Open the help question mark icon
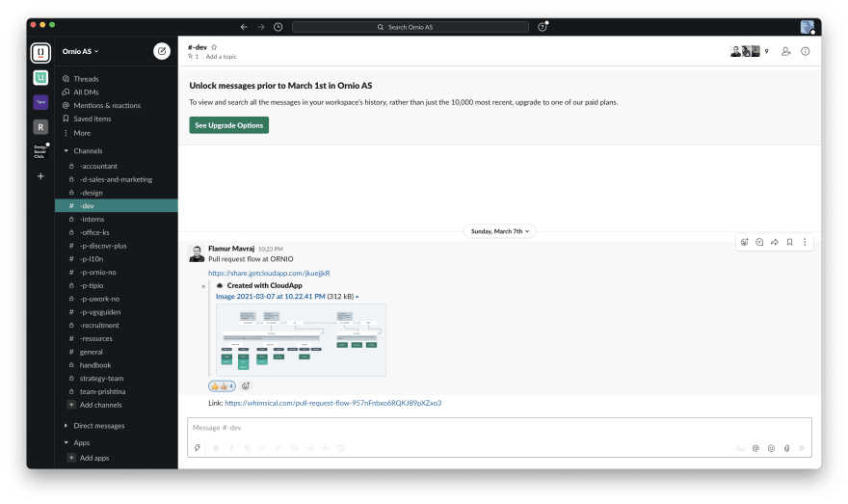 543,27
